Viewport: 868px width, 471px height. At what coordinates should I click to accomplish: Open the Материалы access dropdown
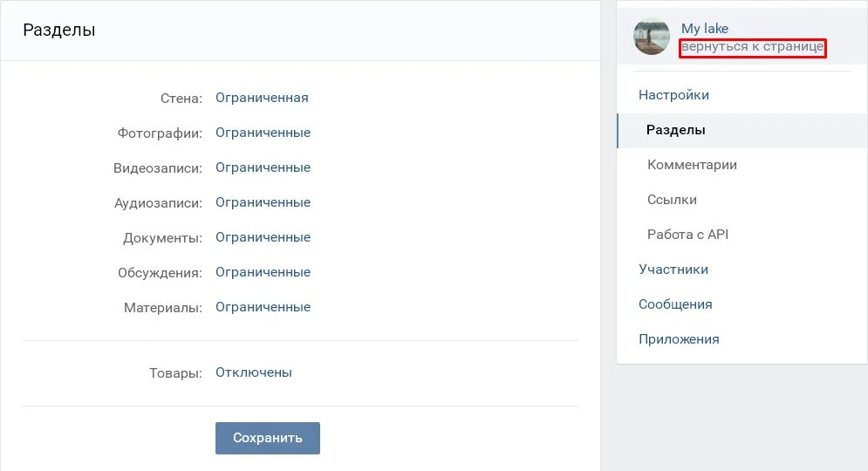pyautogui.click(x=263, y=307)
